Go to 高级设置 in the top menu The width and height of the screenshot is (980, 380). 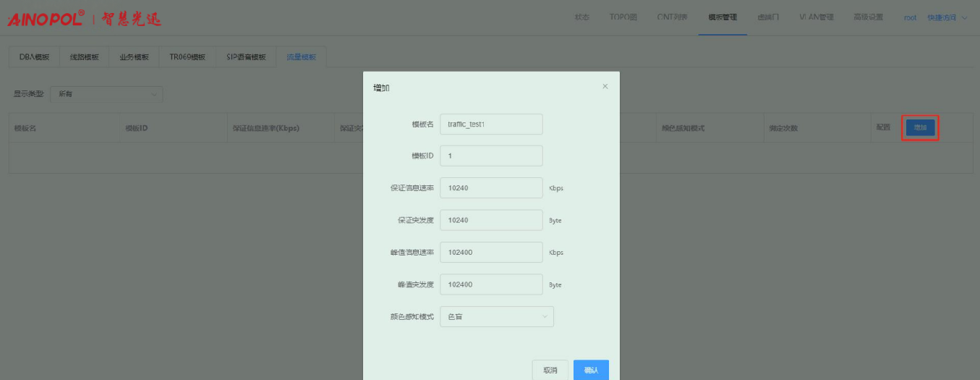pos(868,17)
